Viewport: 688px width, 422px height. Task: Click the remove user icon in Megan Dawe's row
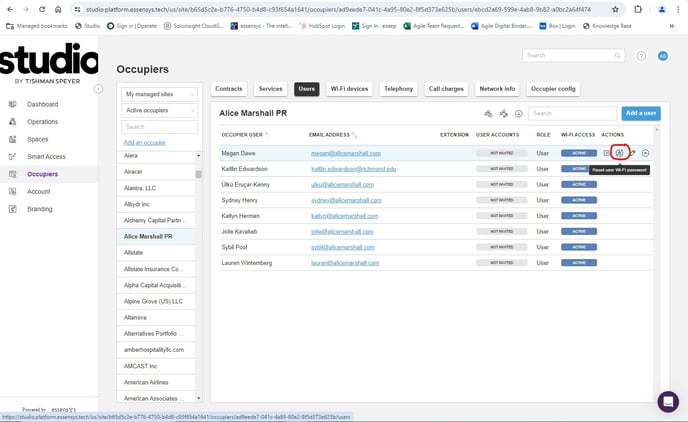(646, 152)
